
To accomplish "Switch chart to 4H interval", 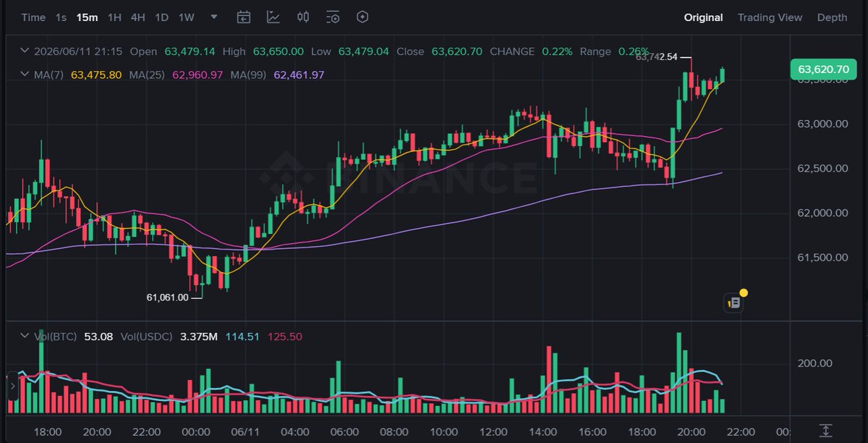I will [138, 17].
